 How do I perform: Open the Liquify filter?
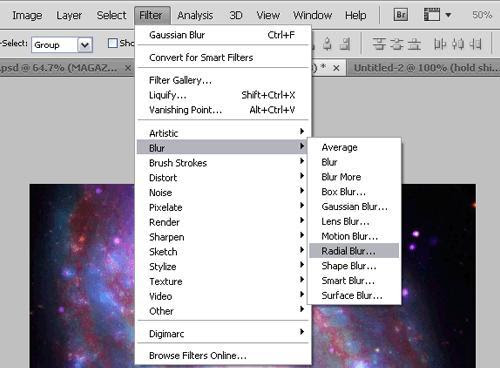pos(223,95)
